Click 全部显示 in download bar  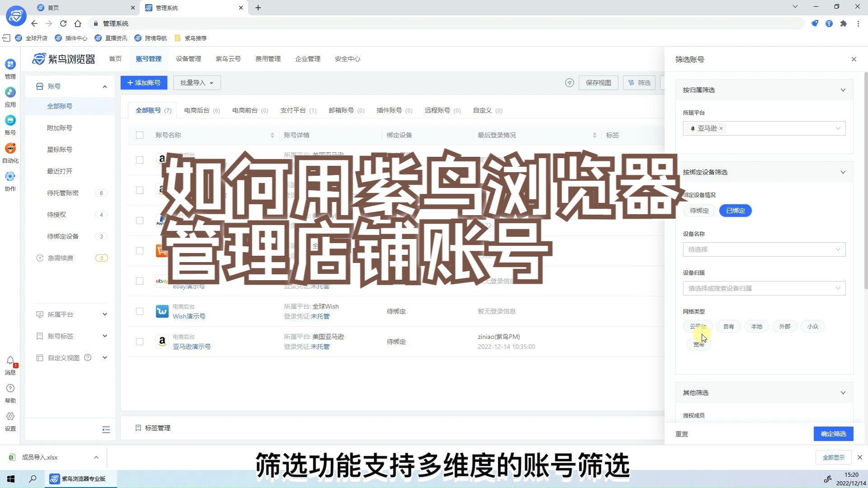coord(833,457)
